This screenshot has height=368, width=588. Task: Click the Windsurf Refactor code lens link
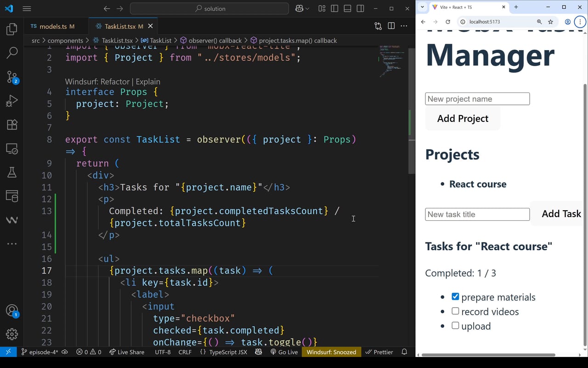(x=97, y=81)
